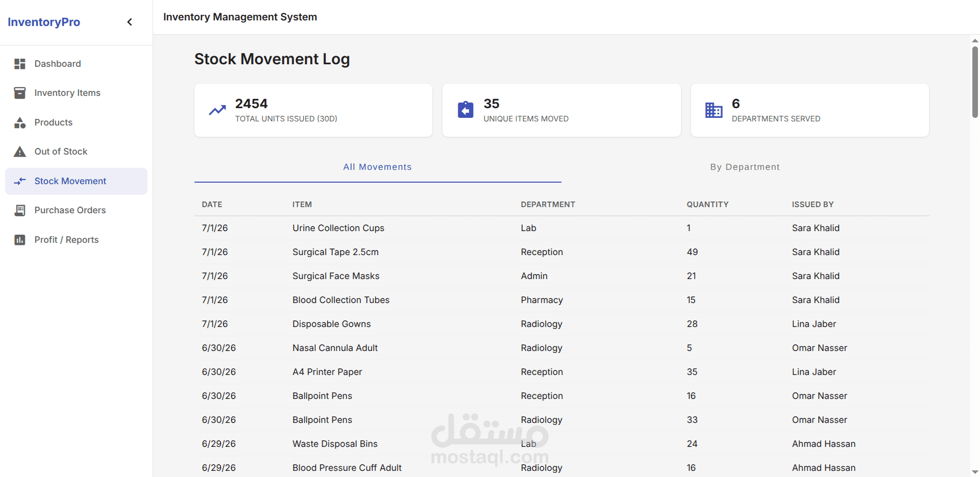
Task: Click the Out of Stock warning icon
Action: coord(20,152)
